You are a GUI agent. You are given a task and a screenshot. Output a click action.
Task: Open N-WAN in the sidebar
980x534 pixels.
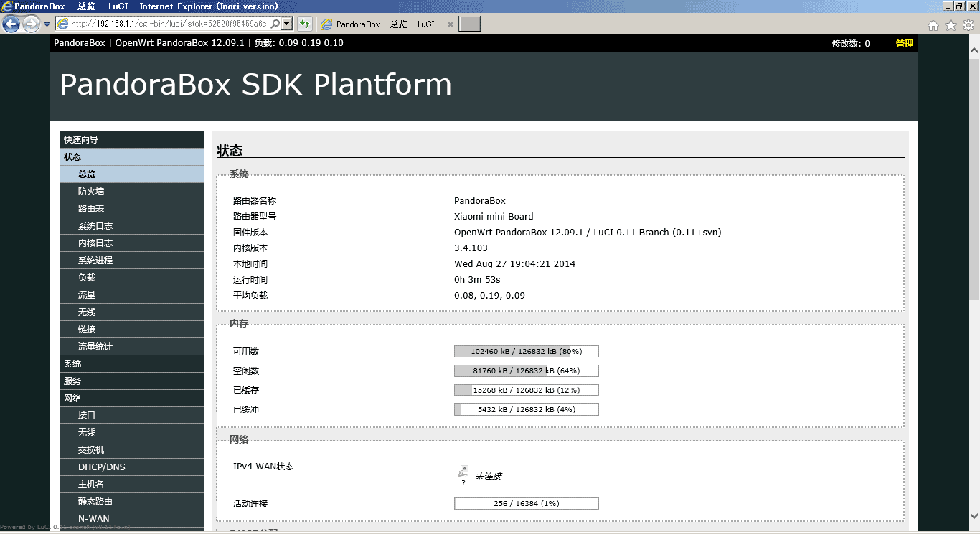tap(132, 518)
